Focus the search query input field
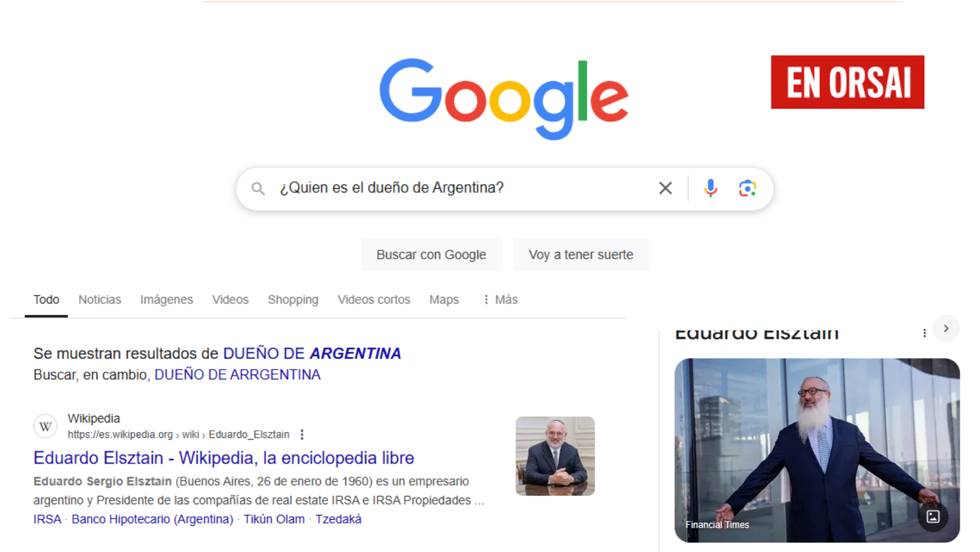 click(460, 188)
